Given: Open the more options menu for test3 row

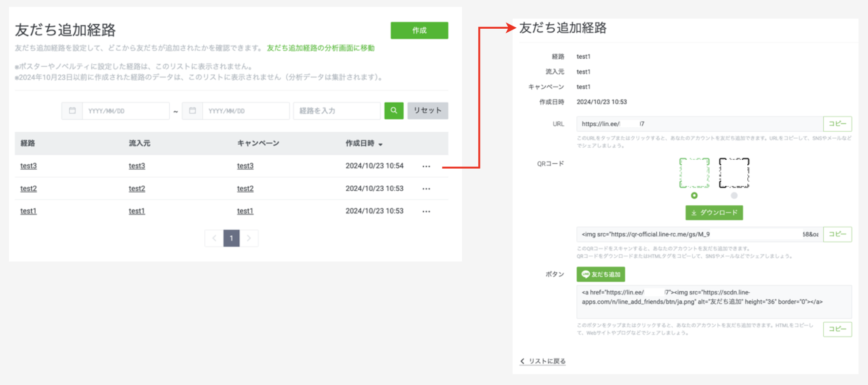Looking at the screenshot, I should point(426,166).
